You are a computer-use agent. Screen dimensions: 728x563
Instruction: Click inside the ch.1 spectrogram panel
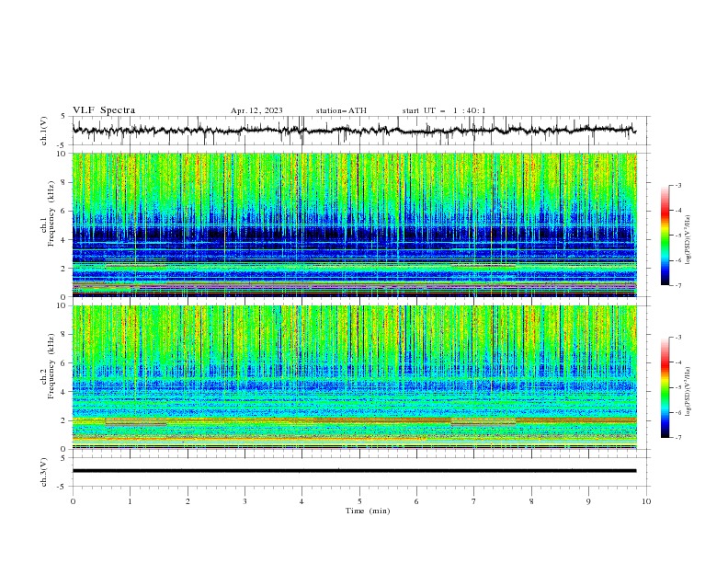tap(354, 224)
